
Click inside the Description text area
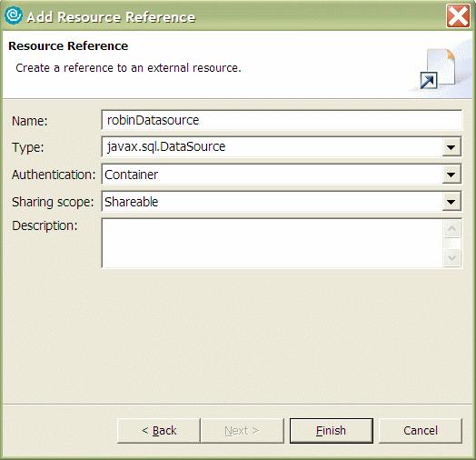click(273, 243)
